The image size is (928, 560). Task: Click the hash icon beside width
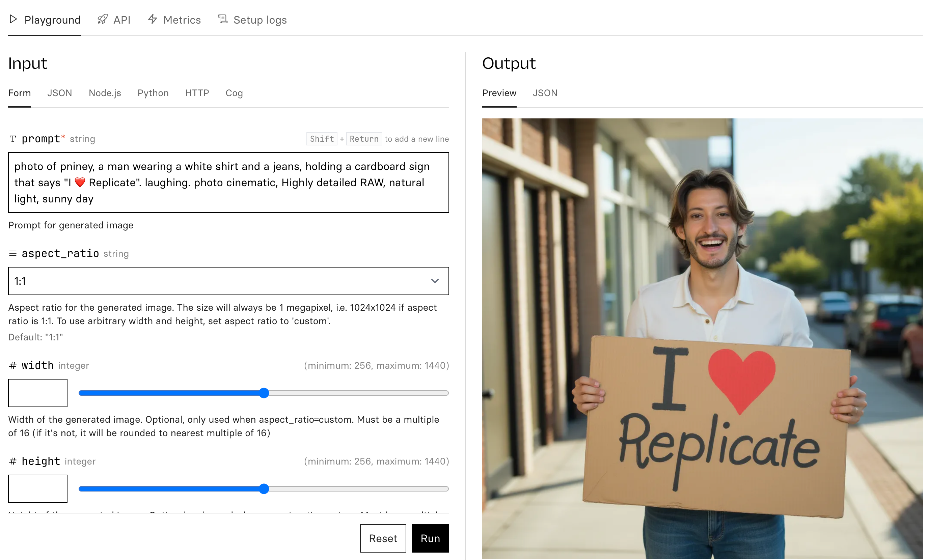(x=13, y=365)
